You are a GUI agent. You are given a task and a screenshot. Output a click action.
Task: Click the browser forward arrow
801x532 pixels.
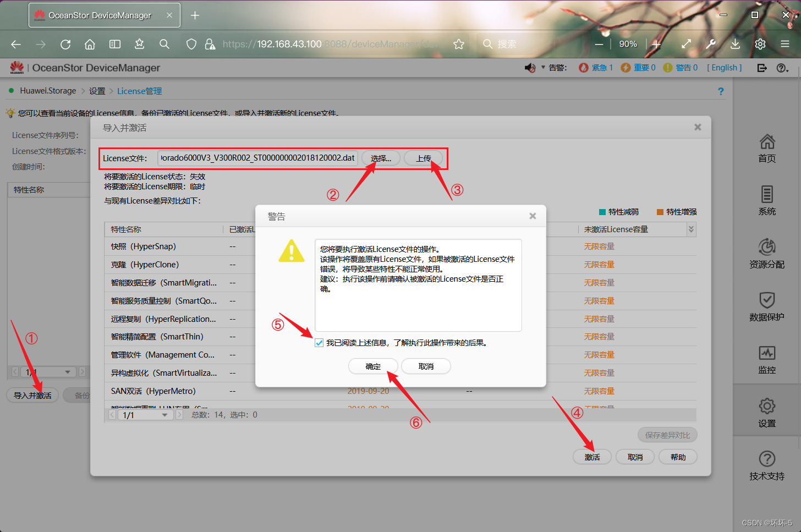pos(41,44)
